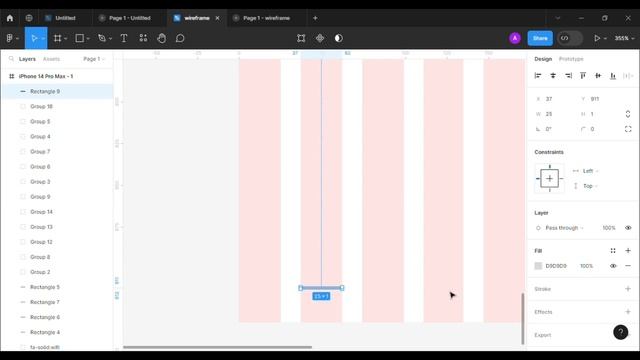This screenshot has height=360, width=640.
Task: Open the Figma main menu icon
Action: (x=10, y=38)
